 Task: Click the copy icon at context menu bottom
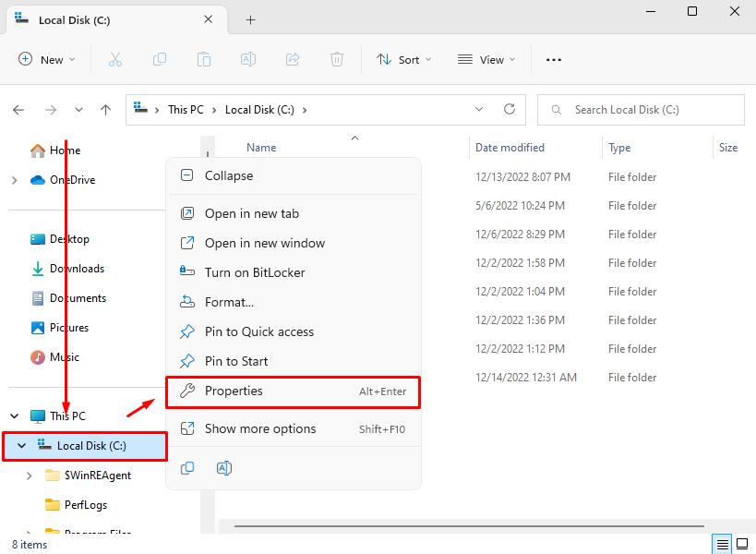click(187, 468)
